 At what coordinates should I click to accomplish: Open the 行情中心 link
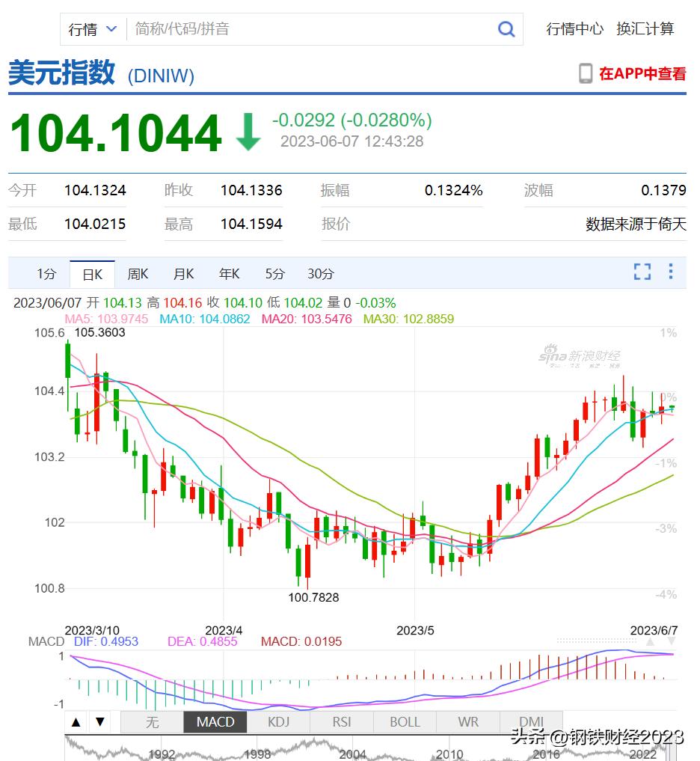574,30
